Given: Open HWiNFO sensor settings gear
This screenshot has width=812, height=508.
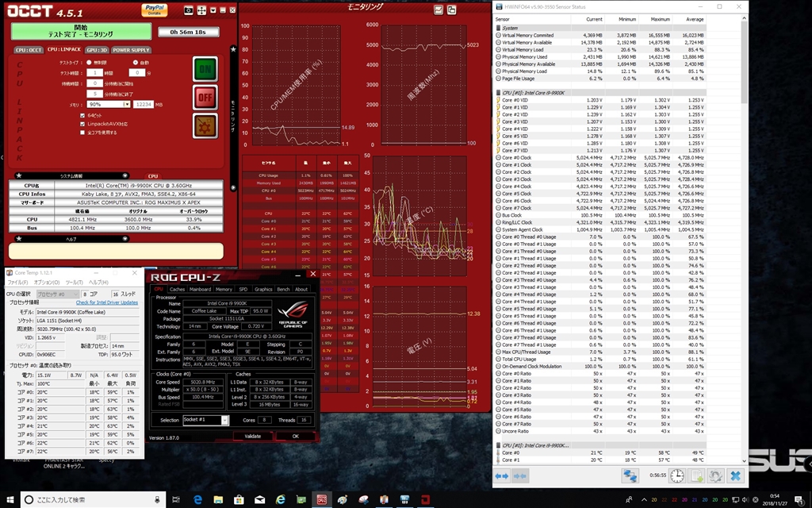Looking at the screenshot, I should [x=716, y=475].
